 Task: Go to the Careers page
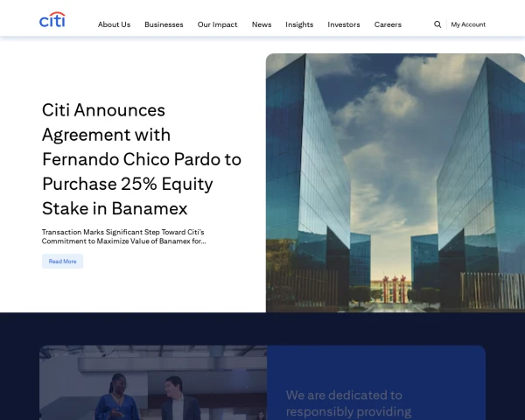click(388, 24)
